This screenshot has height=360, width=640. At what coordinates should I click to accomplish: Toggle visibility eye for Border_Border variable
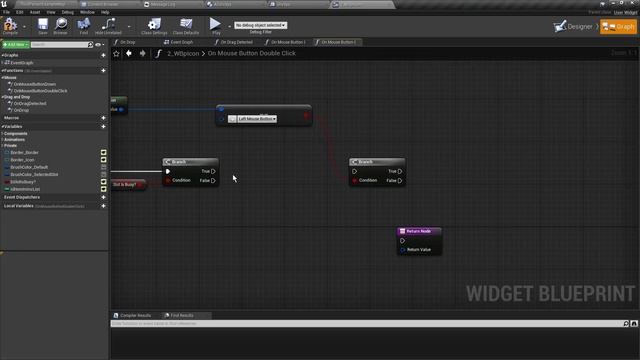click(104, 153)
